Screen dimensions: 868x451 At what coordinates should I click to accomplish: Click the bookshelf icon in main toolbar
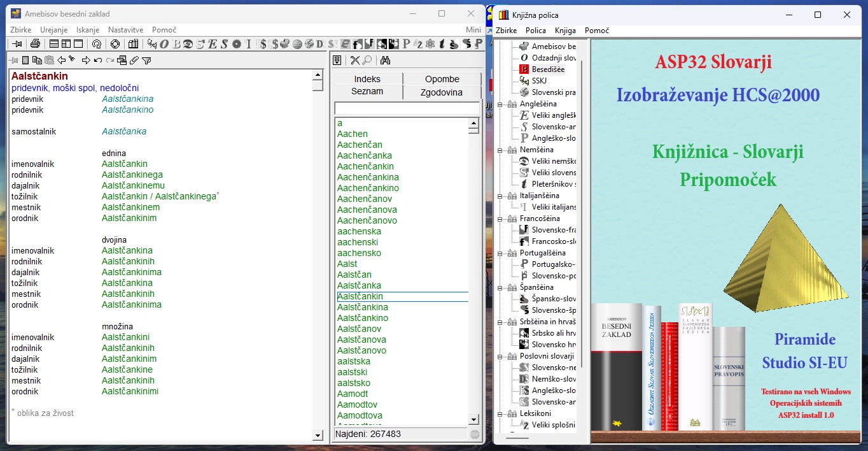point(133,44)
